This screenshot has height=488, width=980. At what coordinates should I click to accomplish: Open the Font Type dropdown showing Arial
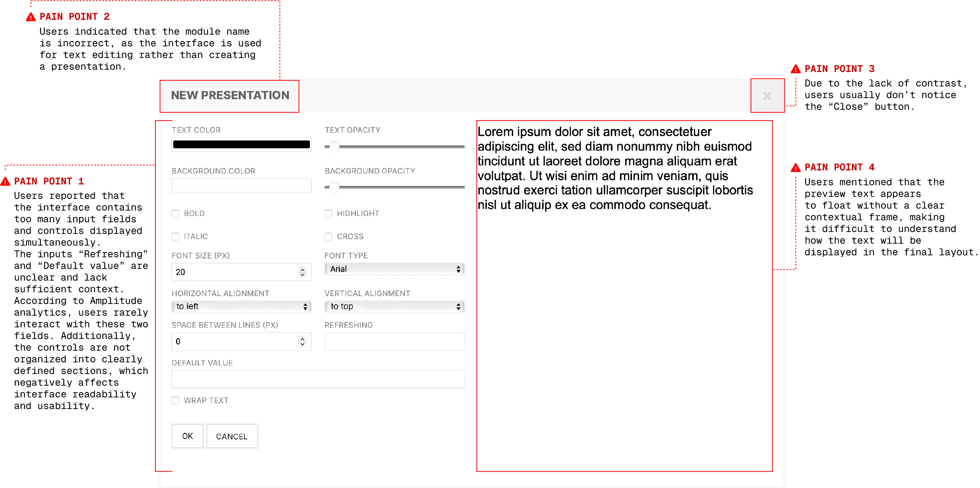pyautogui.click(x=394, y=269)
